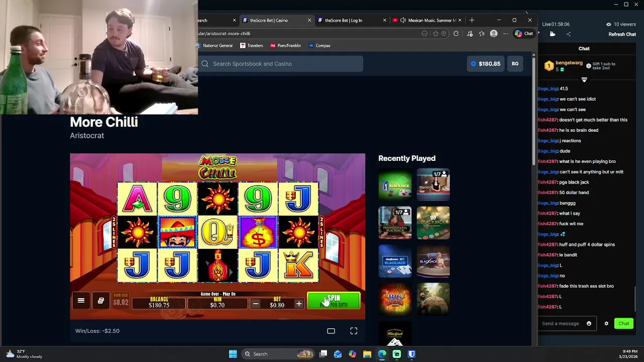The width and height of the screenshot is (644, 362).
Task: Open Outlook from the taskbar
Action: click(338, 354)
